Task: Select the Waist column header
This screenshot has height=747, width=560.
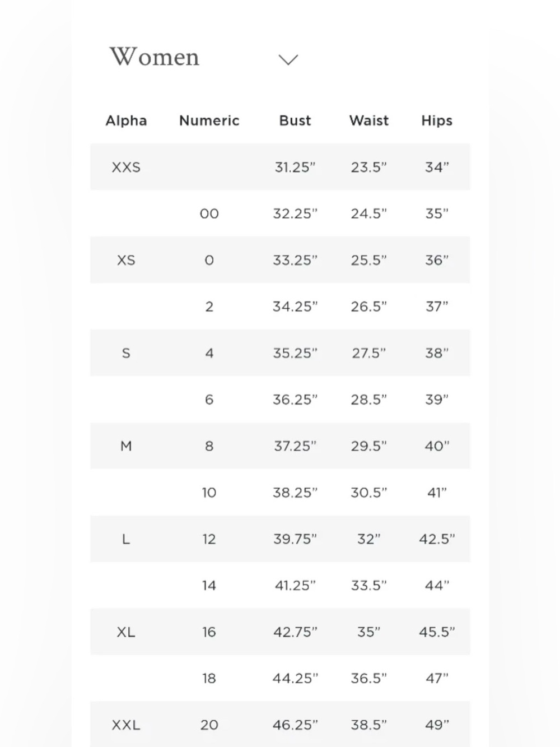Action: click(368, 120)
